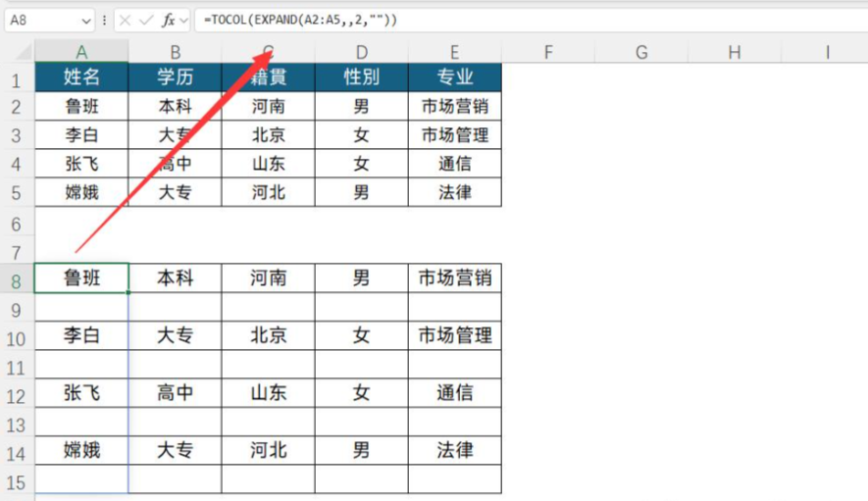The height and width of the screenshot is (501, 868).
Task: Select column E header
Action: click(454, 52)
